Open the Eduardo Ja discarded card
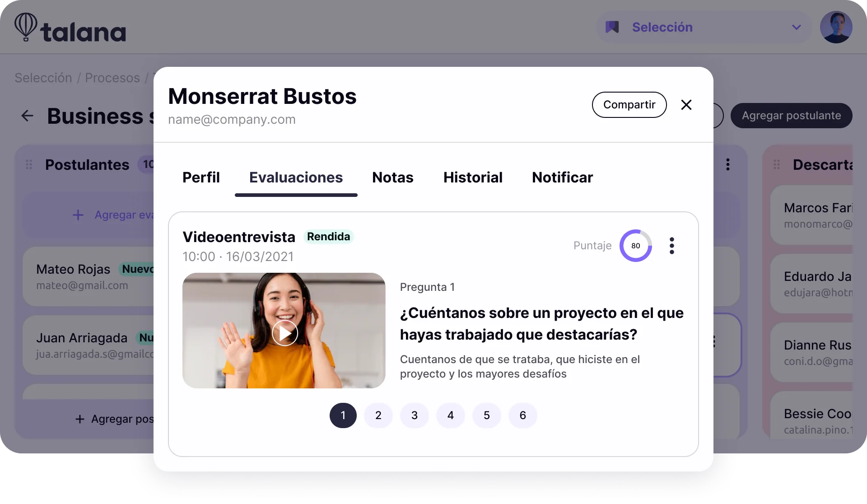The height and width of the screenshot is (504, 867). pos(811,284)
